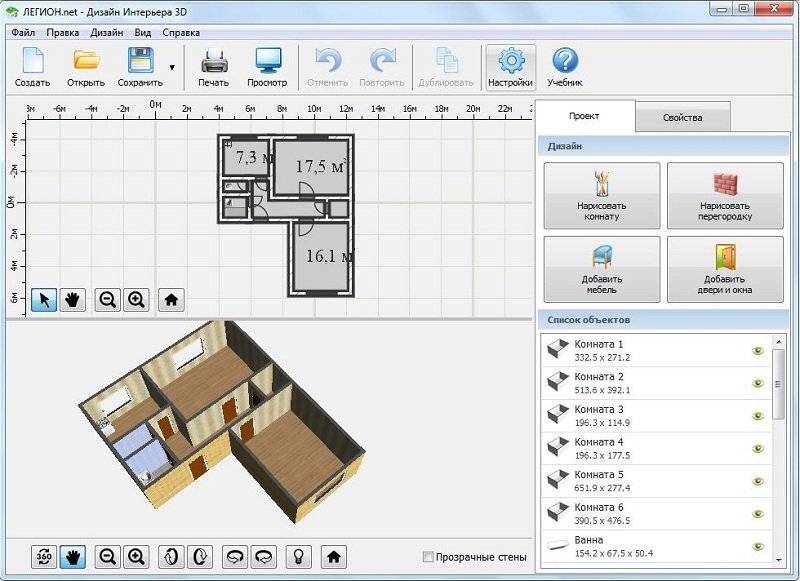The image size is (800, 581).
Task: Zoom out the 3D view
Action: pos(108,557)
